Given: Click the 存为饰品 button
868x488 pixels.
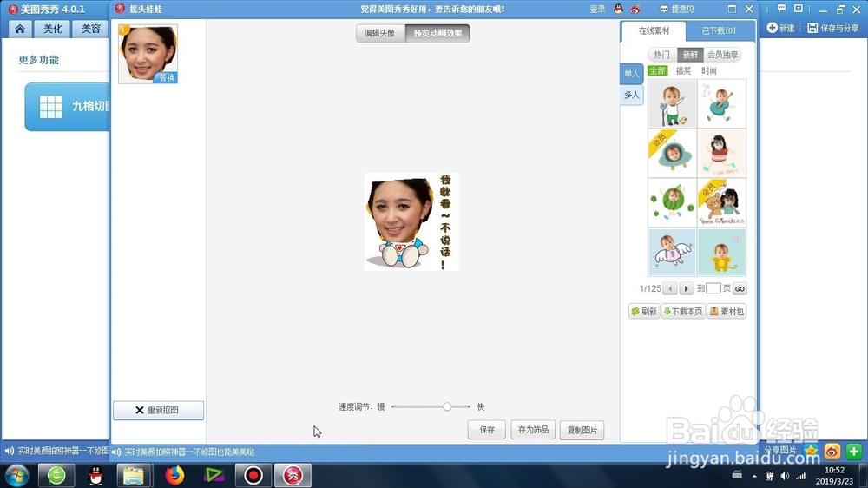Looking at the screenshot, I should click(533, 430).
